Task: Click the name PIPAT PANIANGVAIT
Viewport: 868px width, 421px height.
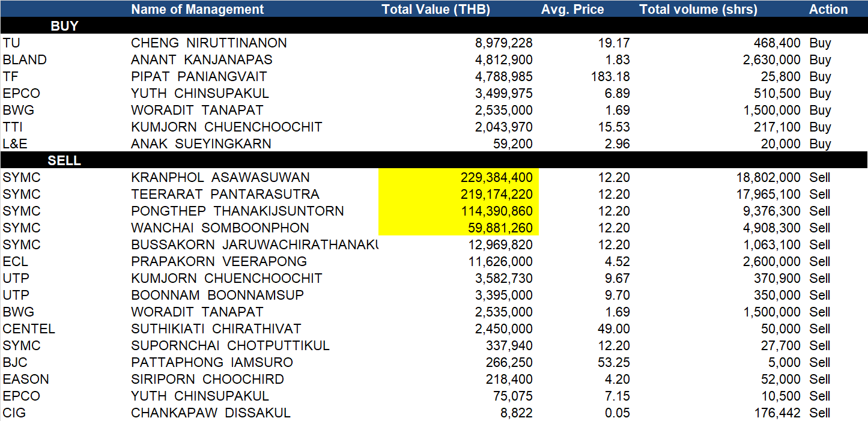Action: (199, 76)
